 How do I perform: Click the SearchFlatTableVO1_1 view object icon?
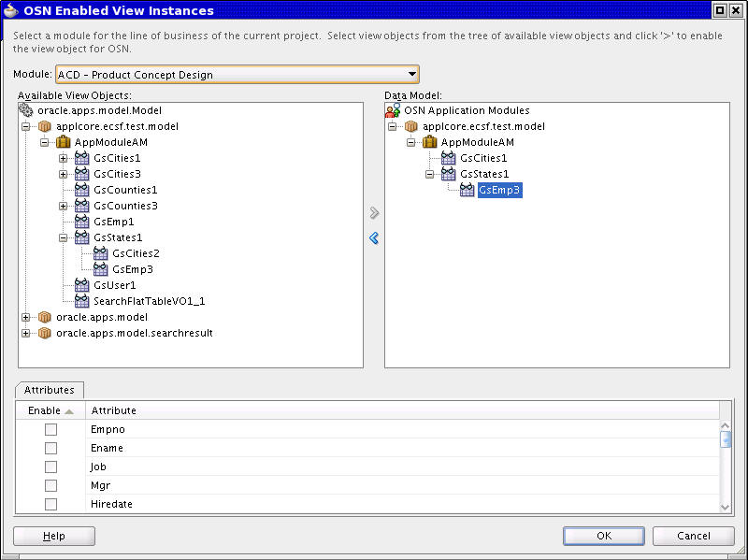coord(81,301)
